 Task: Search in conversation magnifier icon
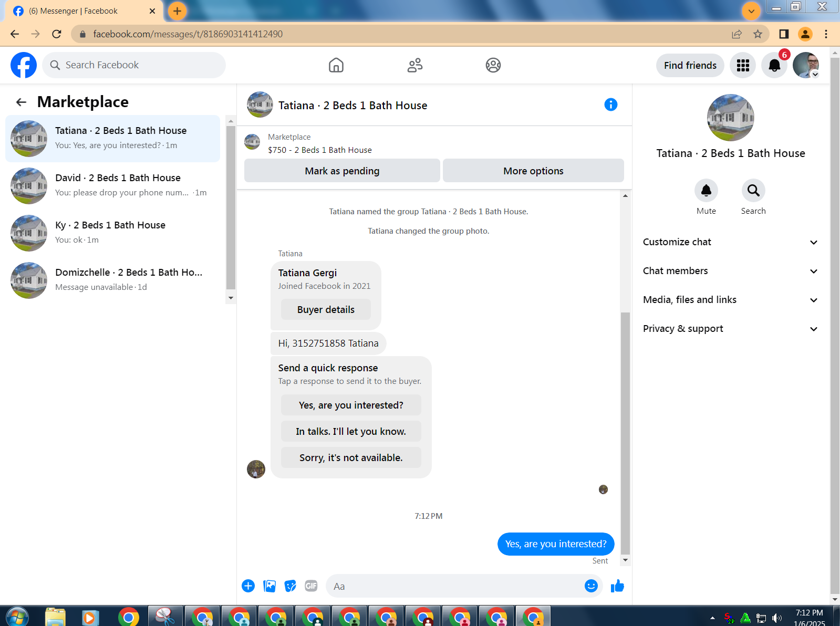753,191
